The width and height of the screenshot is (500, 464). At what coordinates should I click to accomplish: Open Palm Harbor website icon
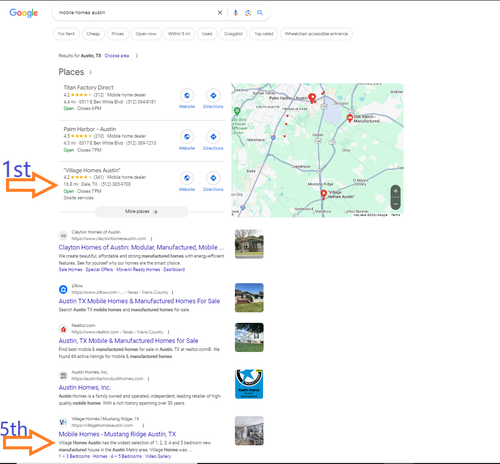187,137
